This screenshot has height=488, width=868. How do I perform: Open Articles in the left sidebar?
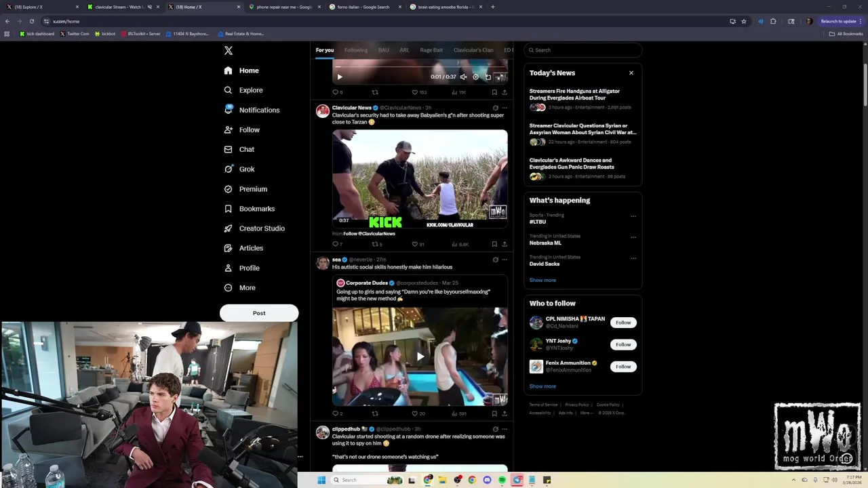click(x=243, y=248)
